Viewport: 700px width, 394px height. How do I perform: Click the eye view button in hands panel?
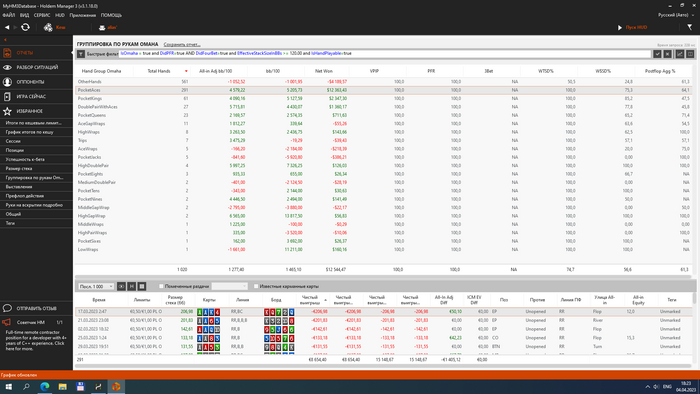coord(121,286)
